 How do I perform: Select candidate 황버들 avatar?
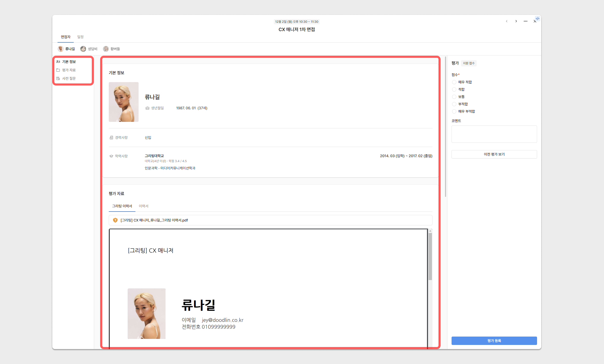click(x=106, y=49)
